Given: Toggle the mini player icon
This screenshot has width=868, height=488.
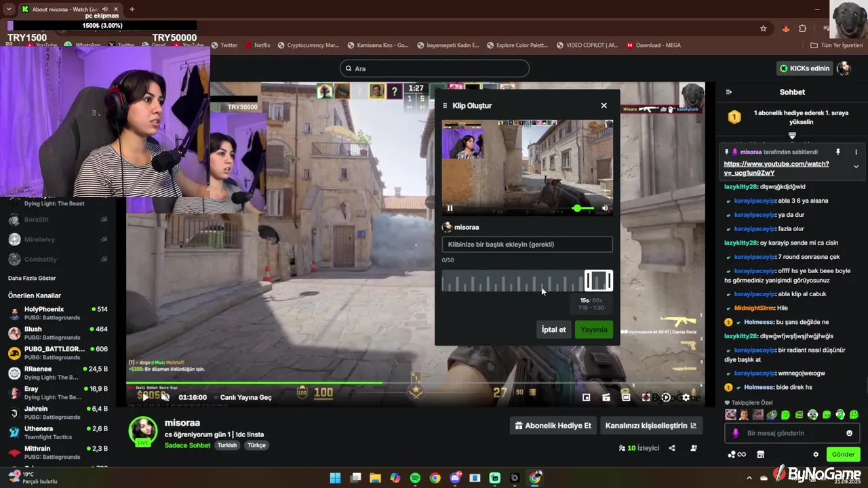Looking at the screenshot, I should (x=587, y=398).
